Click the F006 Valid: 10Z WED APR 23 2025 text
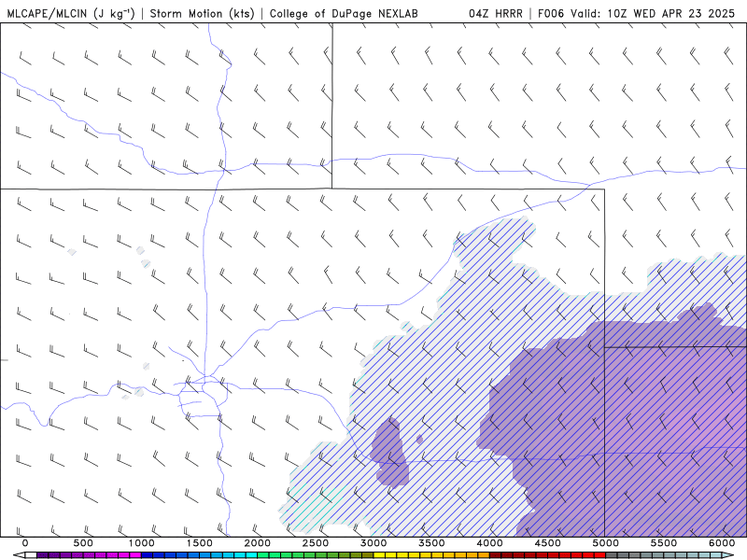This screenshot has width=747, height=560. coord(636,13)
